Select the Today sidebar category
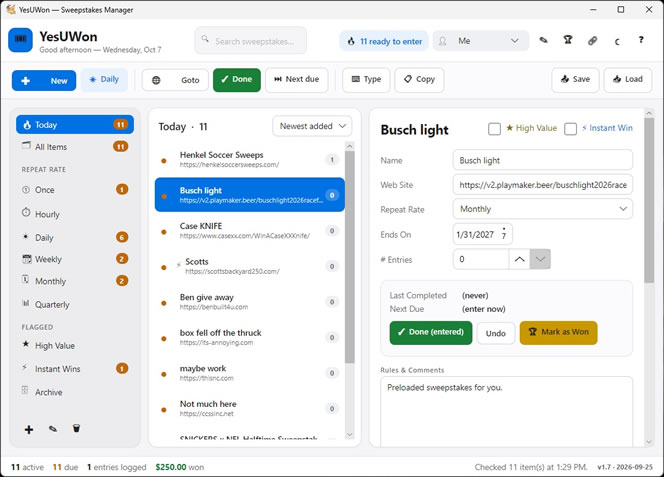The height and width of the screenshot is (477, 664). pyautogui.click(x=75, y=125)
